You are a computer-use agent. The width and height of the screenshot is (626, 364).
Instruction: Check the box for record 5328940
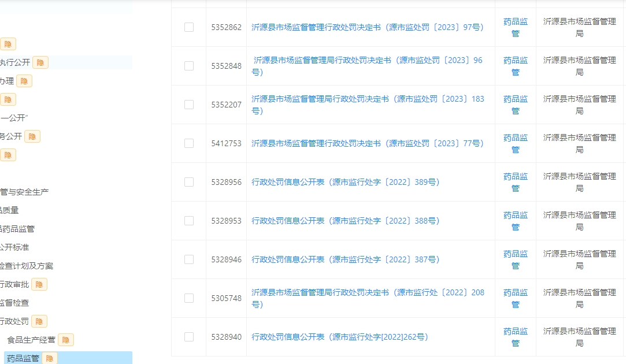(x=189, y=337)
